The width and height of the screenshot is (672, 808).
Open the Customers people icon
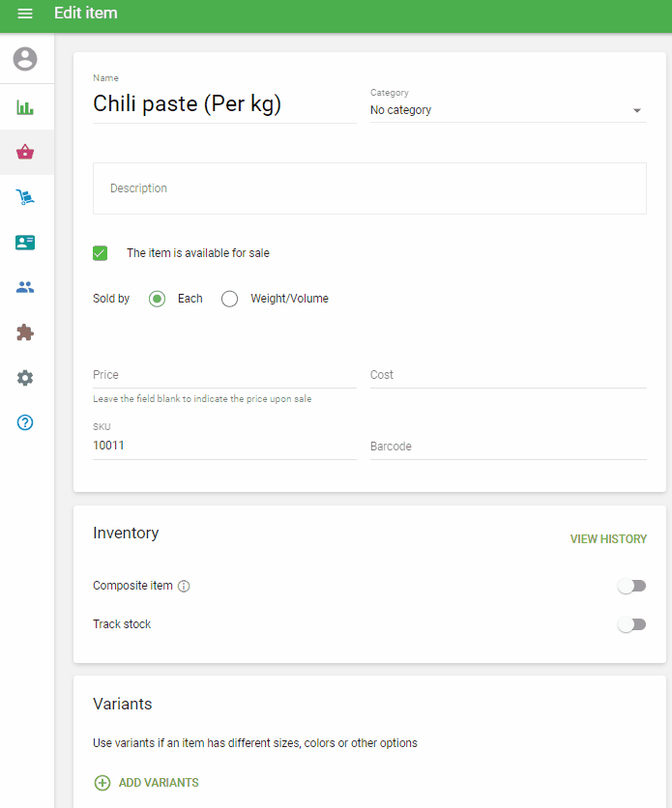click(25, 287)
